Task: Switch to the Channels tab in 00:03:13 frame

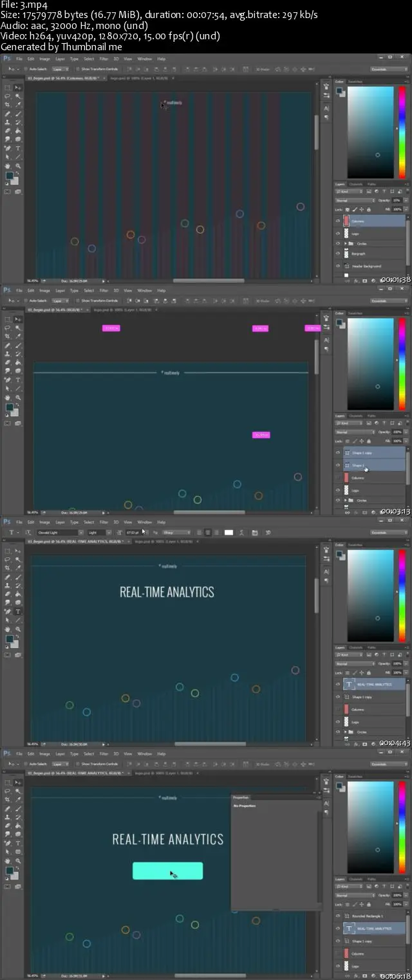Action: coord(356,416)
